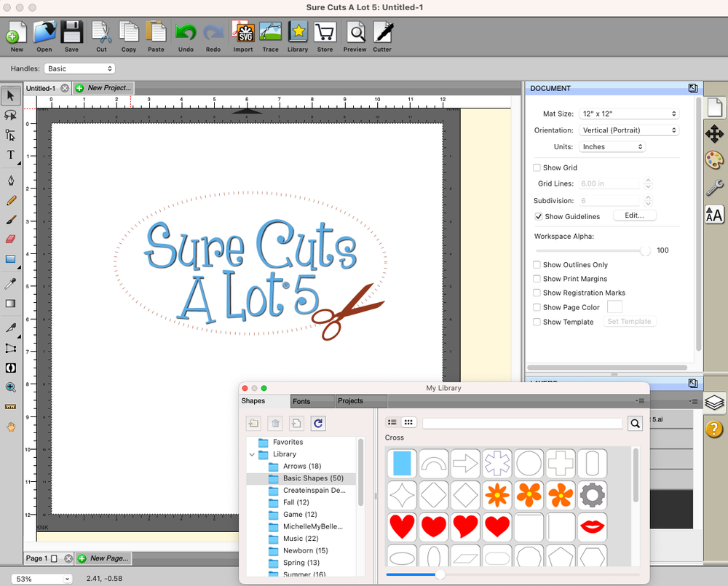Select the Text tool in the left toolbar

10,155
